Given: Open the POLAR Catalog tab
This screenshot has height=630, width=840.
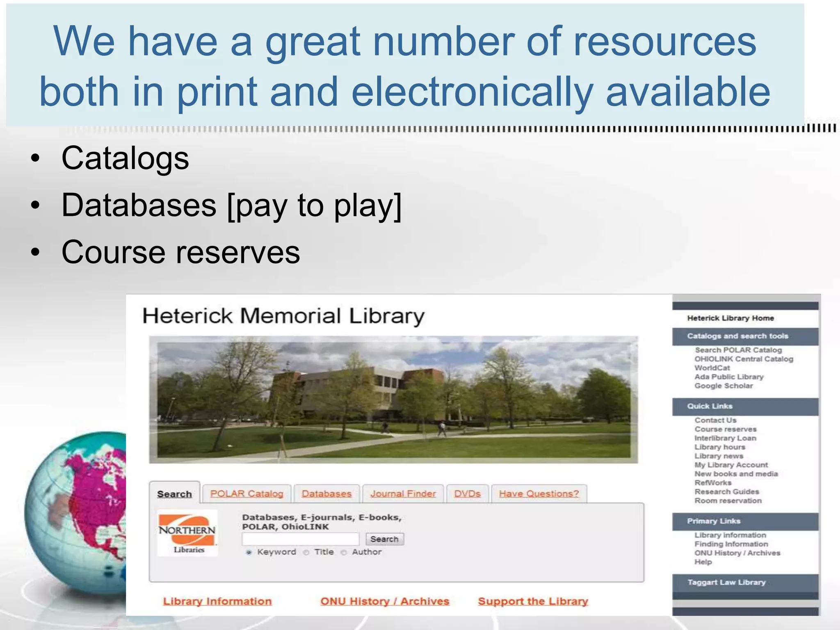Looking at the screenshot, I should click(x=247, y=493).
